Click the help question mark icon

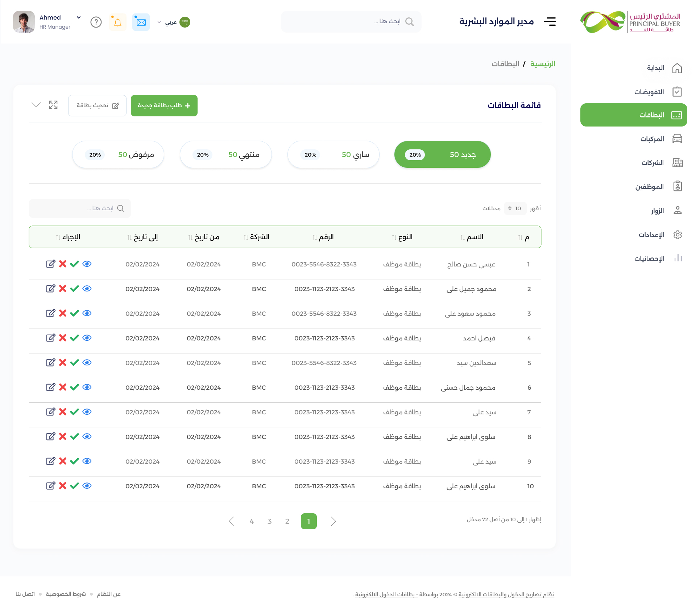click(96, 22)
